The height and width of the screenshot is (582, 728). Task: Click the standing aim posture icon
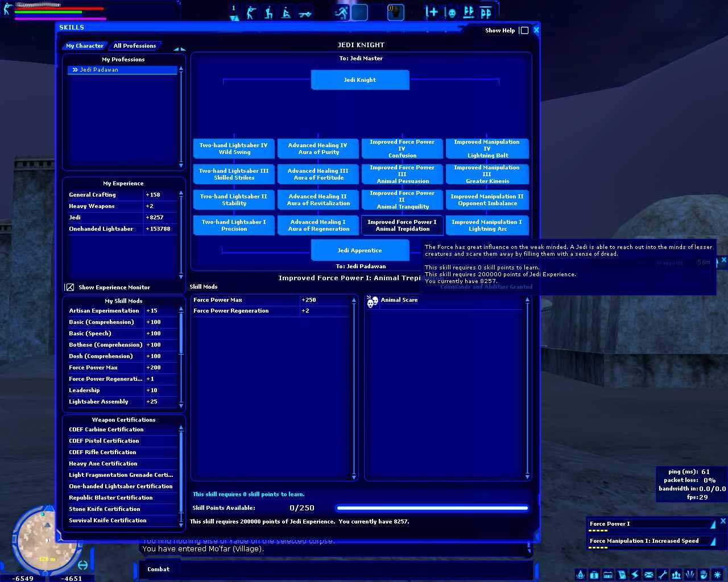point(251,13)
